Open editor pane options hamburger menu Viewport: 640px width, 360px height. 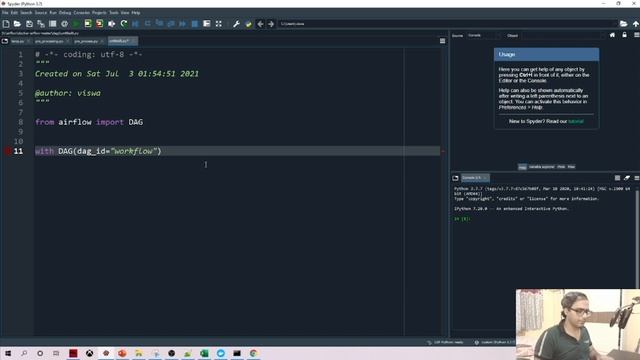point(442,41)
